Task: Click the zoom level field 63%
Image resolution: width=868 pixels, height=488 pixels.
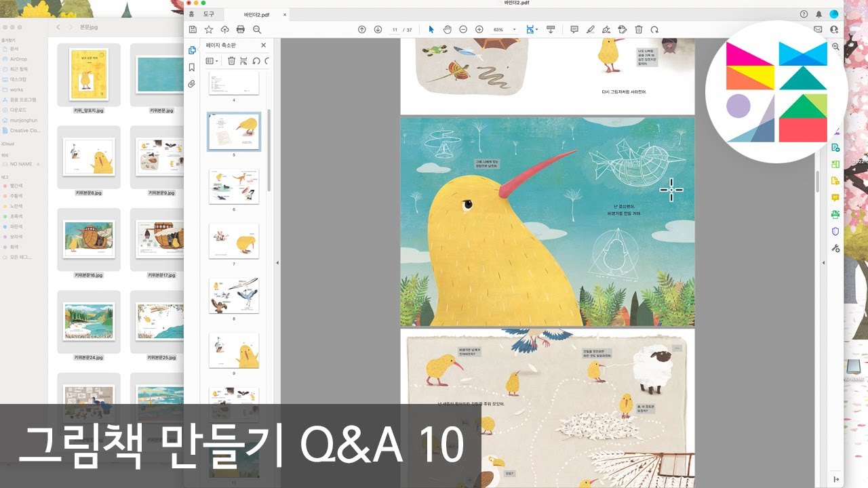Action: pos(500,30)
